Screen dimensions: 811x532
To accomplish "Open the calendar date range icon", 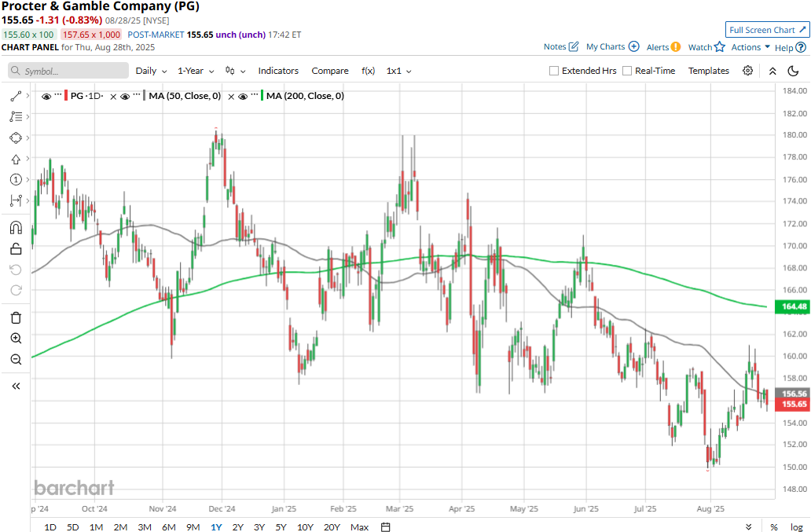I will (x=385, y=526).
